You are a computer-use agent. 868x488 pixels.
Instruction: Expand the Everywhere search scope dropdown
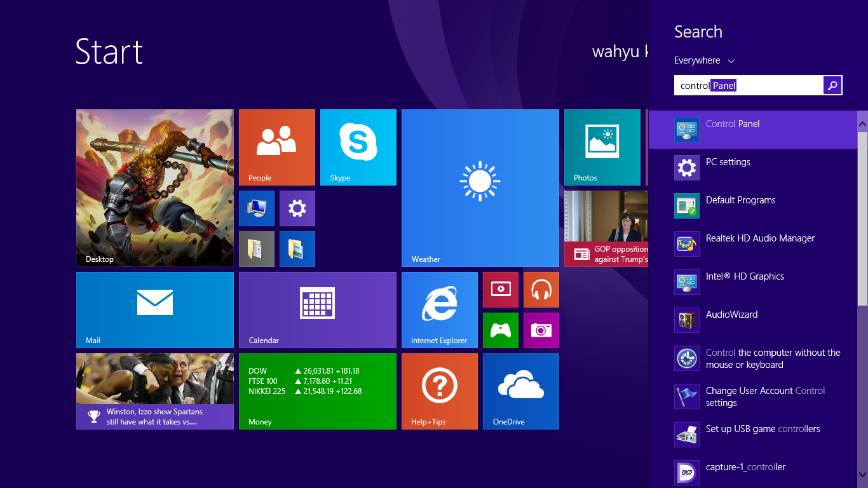coord(704,60)
